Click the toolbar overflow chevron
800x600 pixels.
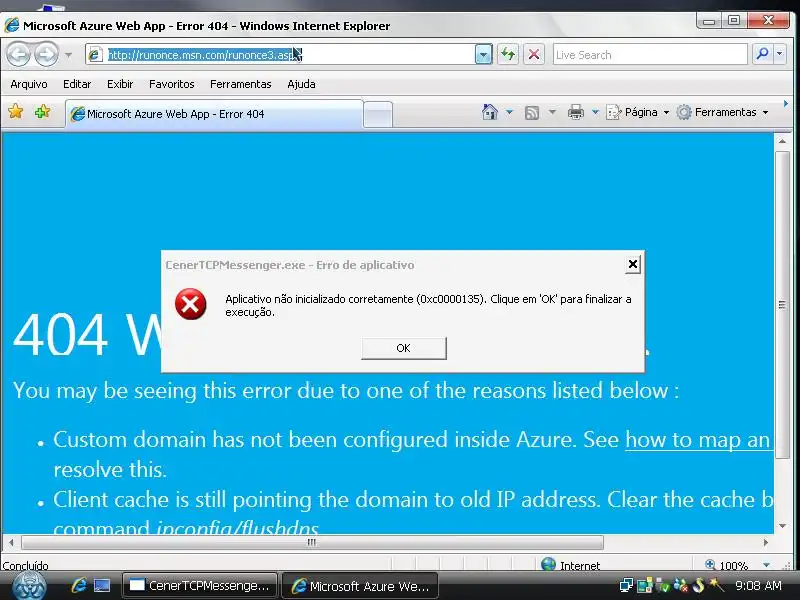(x=786, y=104)
